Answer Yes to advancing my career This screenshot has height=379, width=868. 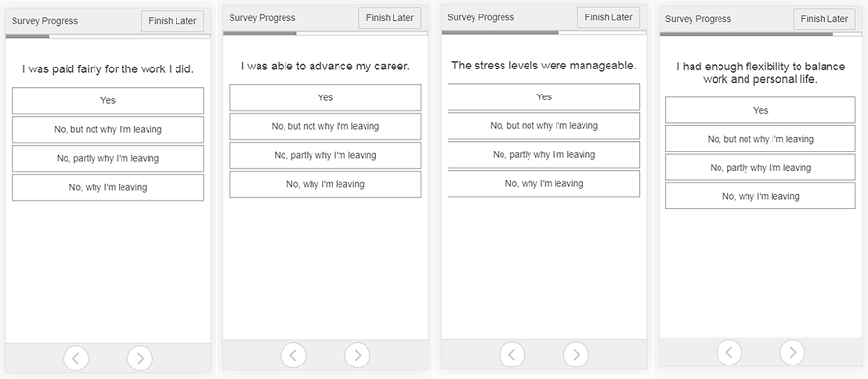click(x=326, y=97)
